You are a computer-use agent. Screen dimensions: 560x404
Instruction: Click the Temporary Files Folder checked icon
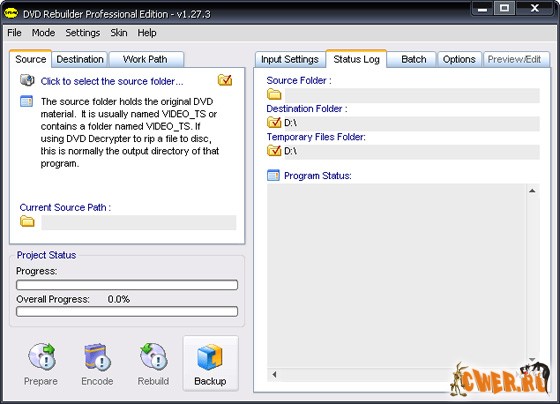pos(274,150)
